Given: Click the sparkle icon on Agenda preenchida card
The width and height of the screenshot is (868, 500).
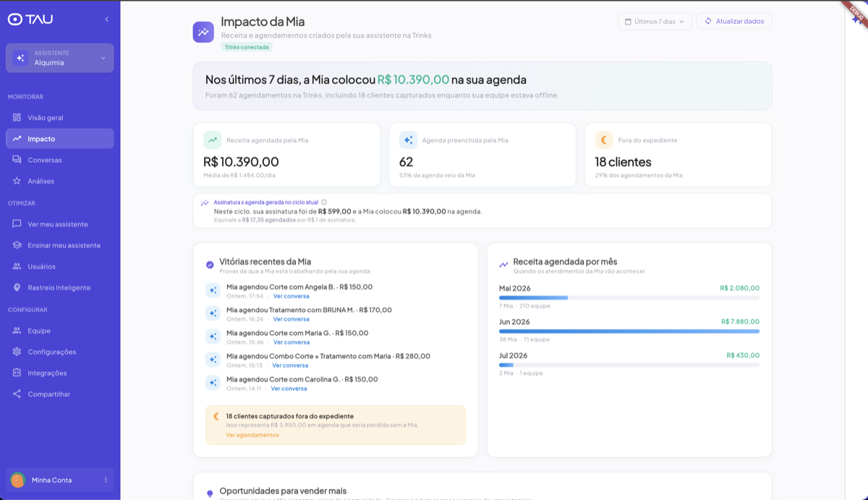Looking at the screenshot, I should pyautogui.click(x=408, y=140).
